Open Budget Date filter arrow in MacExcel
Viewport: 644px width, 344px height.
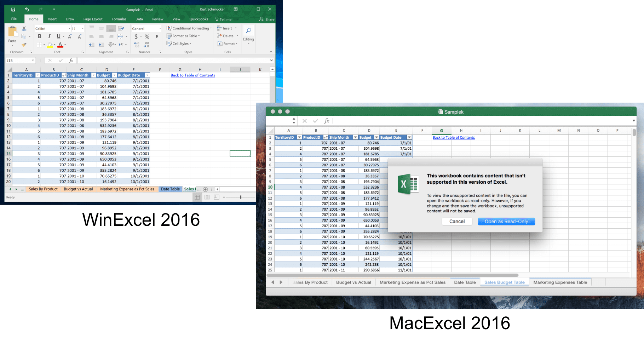pos(409,137)
